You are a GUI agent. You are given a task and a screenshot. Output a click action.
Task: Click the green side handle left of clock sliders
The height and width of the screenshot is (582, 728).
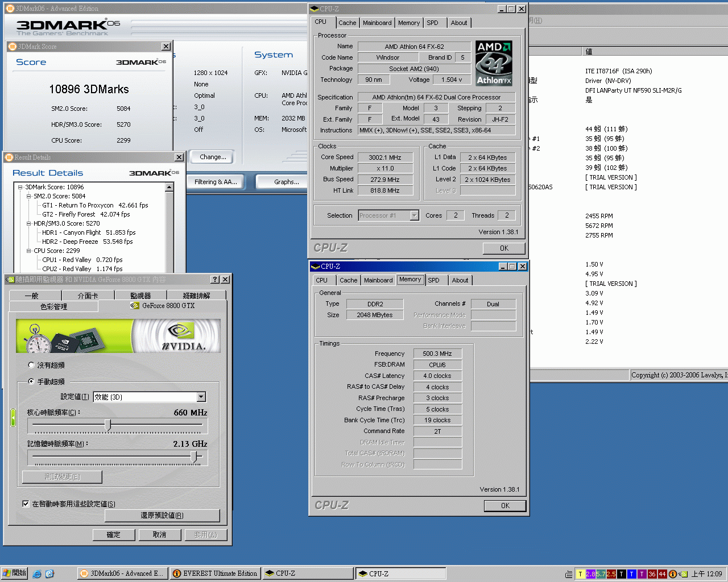point(13,418)
